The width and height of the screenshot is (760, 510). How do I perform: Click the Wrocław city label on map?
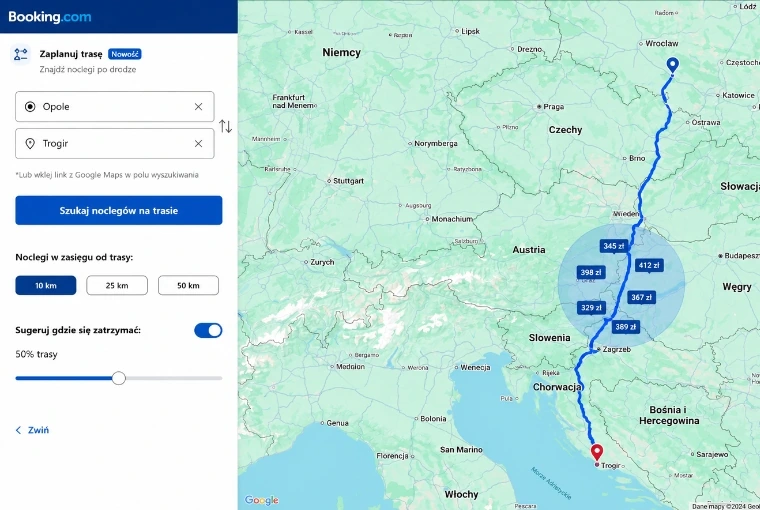(662, 44)
